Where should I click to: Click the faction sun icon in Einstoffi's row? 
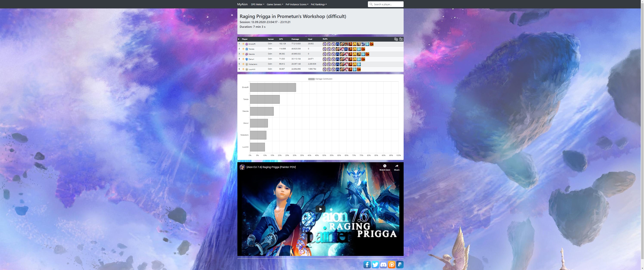click(x=243, y=44)
